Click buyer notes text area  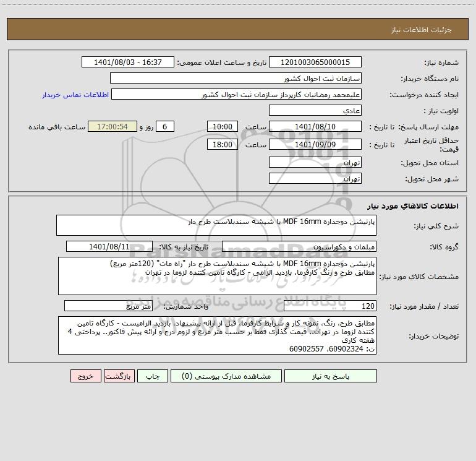point(217,335)
